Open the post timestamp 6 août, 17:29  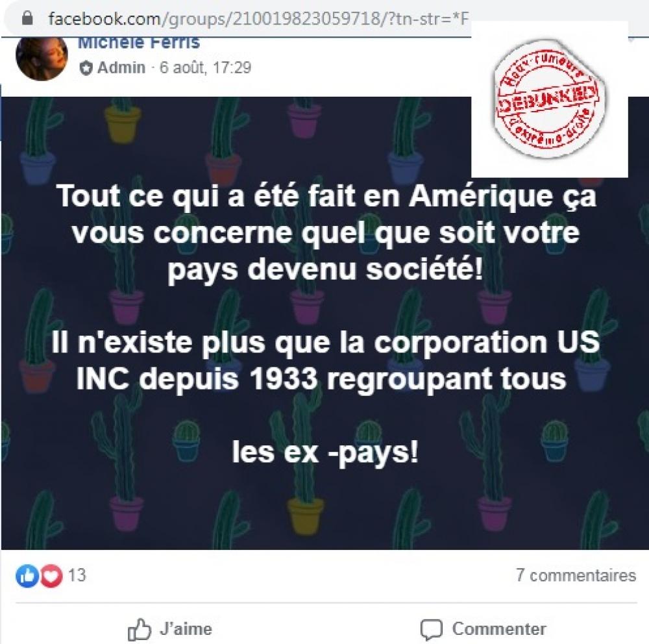[205, 68]
